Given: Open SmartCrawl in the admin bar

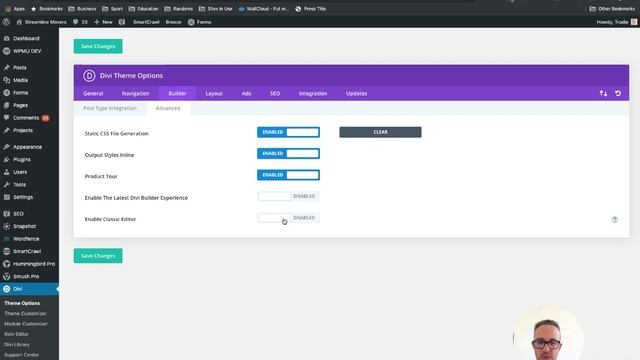Looking at the screenshot, I should tap(146, 22).
